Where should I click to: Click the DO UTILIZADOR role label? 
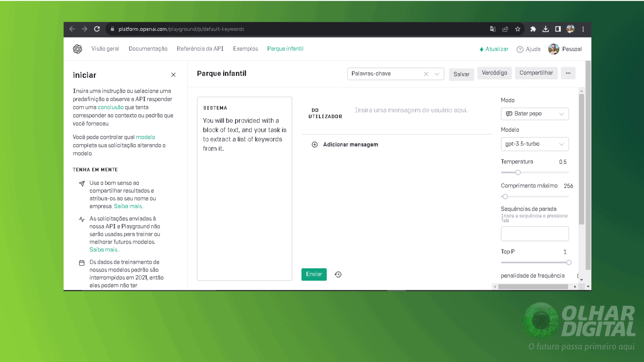(x=325, y=113)
